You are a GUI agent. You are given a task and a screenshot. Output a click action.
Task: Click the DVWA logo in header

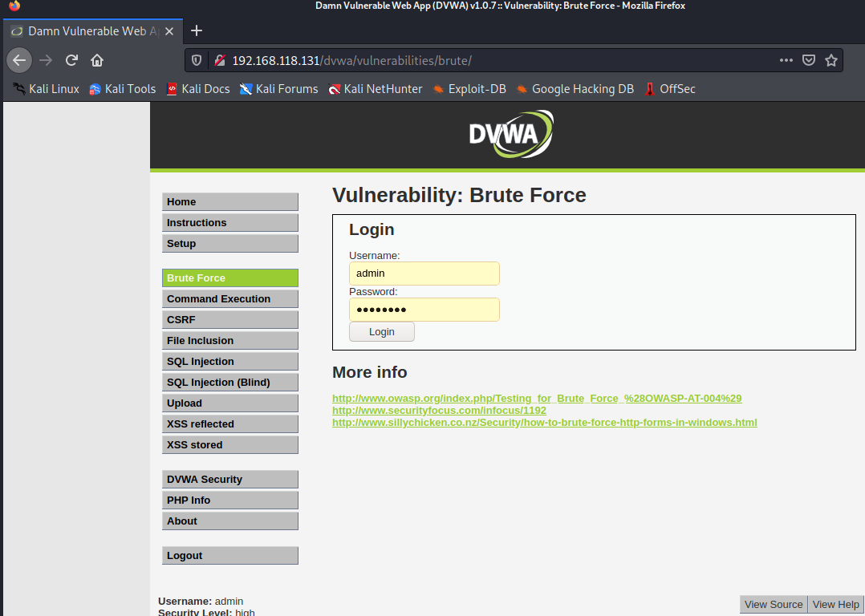tap(511, 134)
